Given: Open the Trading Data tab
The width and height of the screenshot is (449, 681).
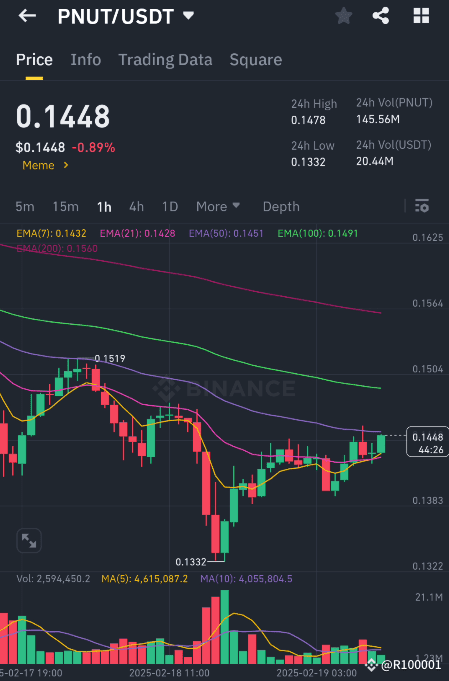Looking at the screenshot, I should click(x=165, y=60).
